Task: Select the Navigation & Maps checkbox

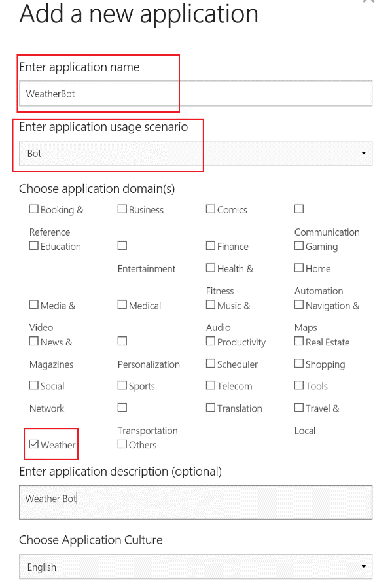Action: pyautogui.click(x=299, y=304)
